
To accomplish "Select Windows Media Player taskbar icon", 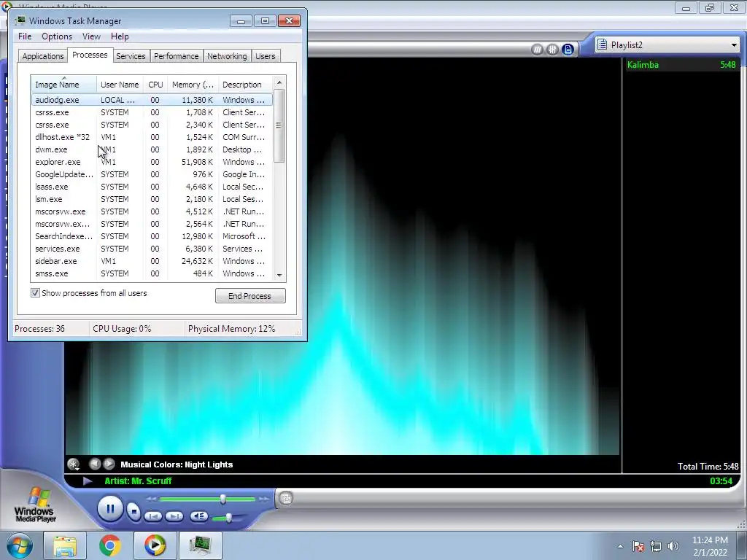I will (x=155, y=545).
